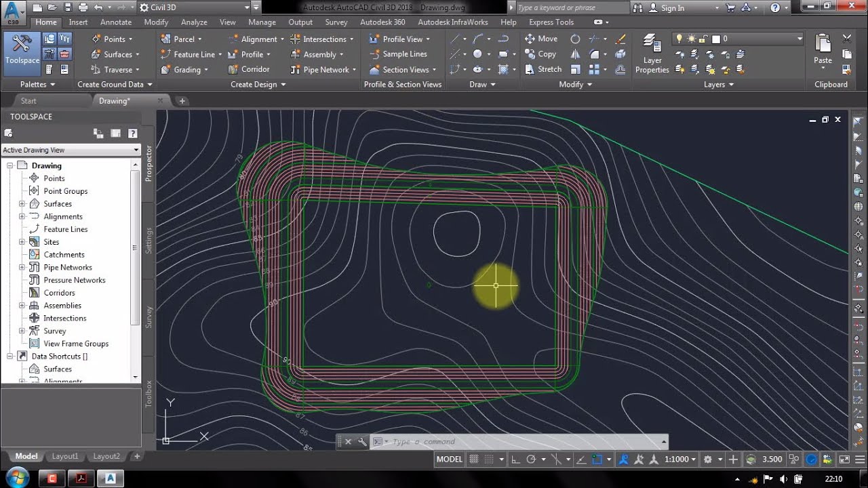Select the Alignment tool
Screen dimensions: 868x488
pyautogui.click(x=256, y=39)
